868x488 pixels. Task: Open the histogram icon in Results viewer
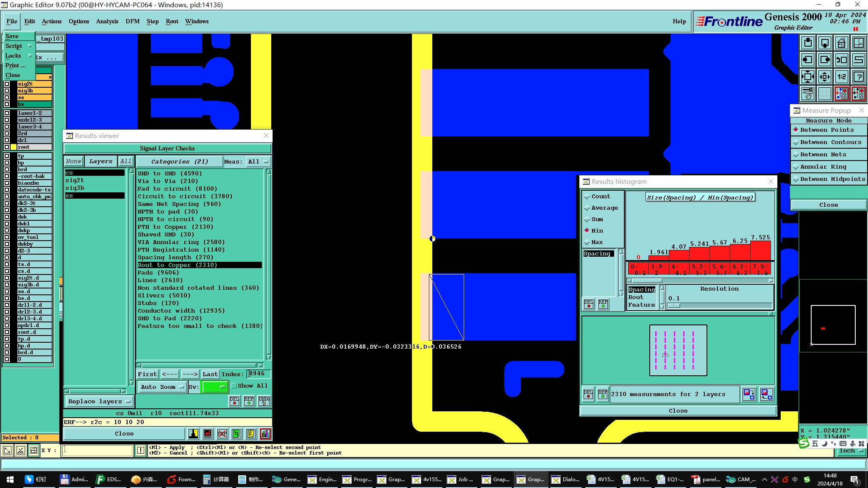265,433
